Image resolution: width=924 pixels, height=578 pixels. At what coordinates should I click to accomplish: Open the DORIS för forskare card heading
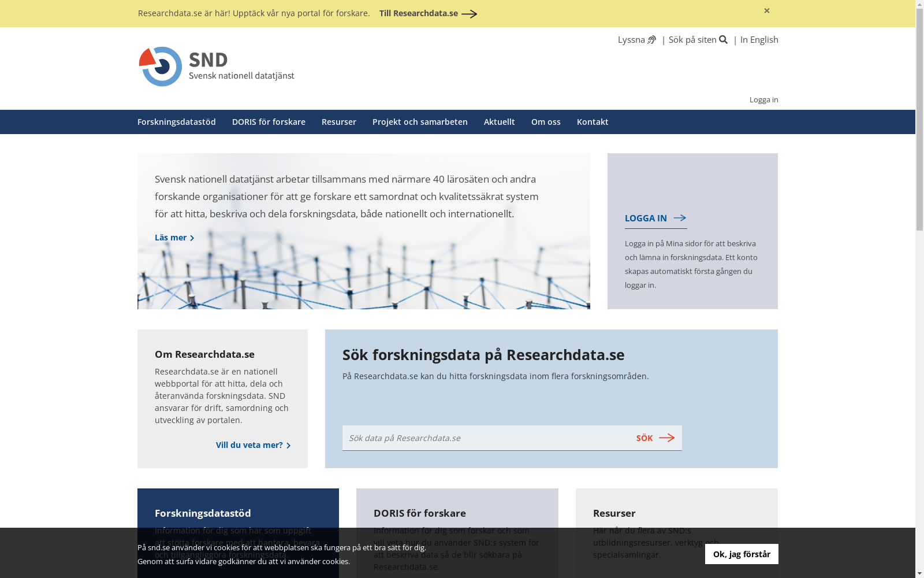419,513
